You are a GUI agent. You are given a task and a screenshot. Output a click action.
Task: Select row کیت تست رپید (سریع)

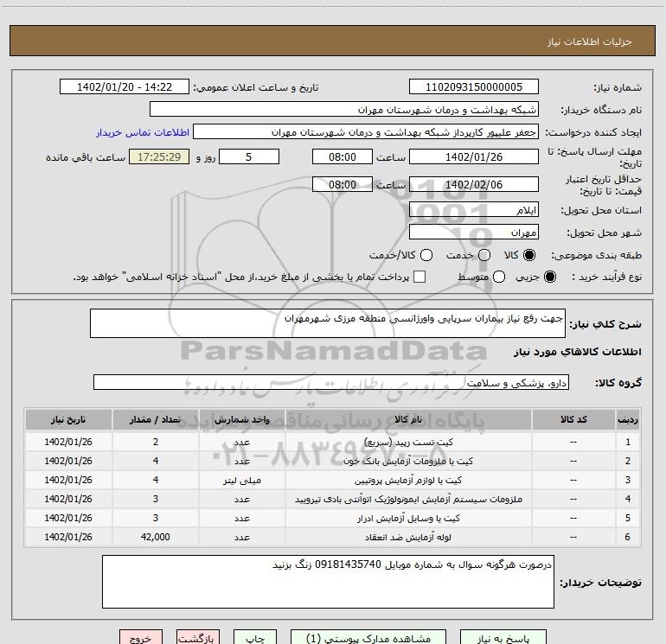333,442
